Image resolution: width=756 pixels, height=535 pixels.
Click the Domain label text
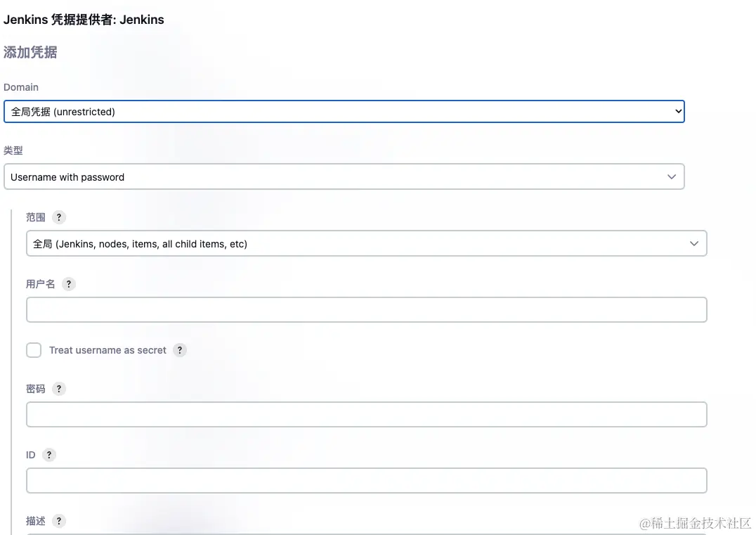click(21, 87)
